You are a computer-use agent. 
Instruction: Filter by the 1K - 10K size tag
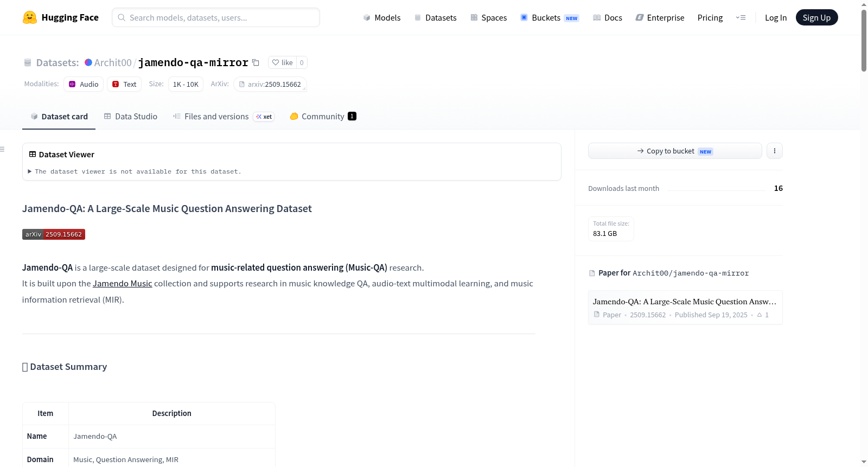(186, 84)
